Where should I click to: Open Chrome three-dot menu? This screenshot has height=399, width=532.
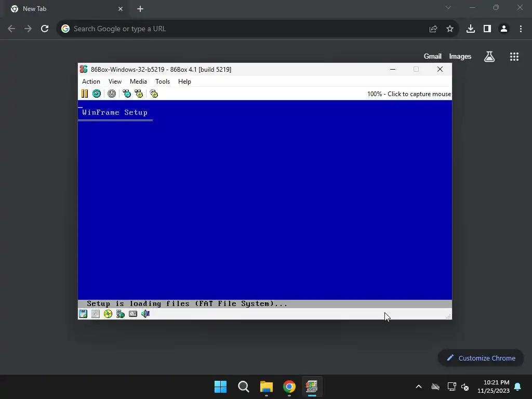pos(521,29)
